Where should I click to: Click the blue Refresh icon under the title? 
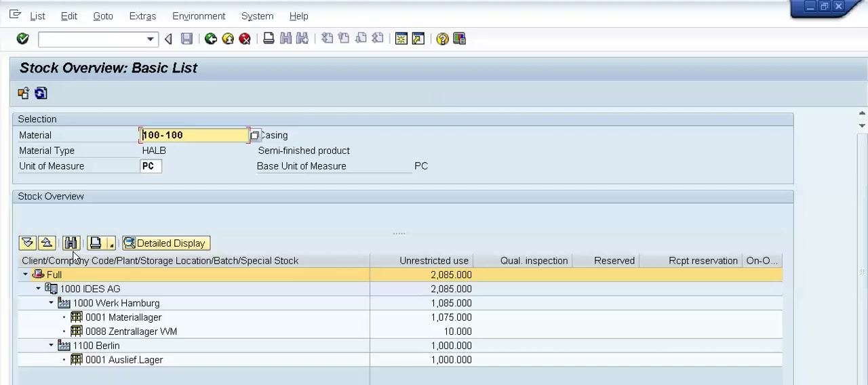click(41, 94)
